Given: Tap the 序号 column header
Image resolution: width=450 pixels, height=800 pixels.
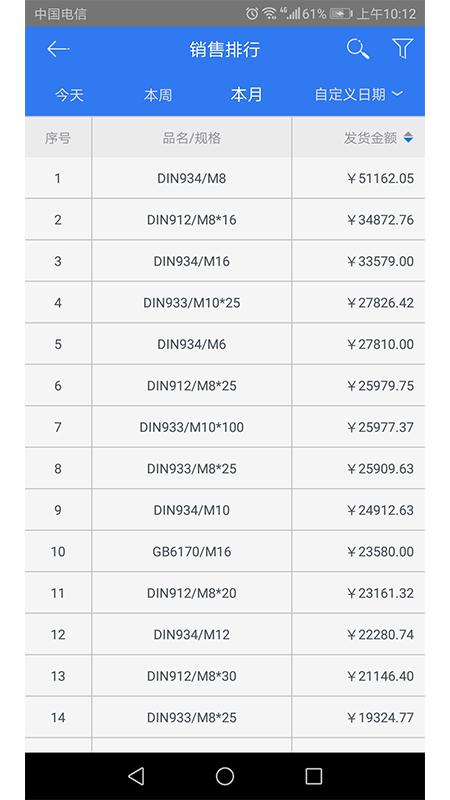Looking at the screenshot, I should click(x=58, y=138).
